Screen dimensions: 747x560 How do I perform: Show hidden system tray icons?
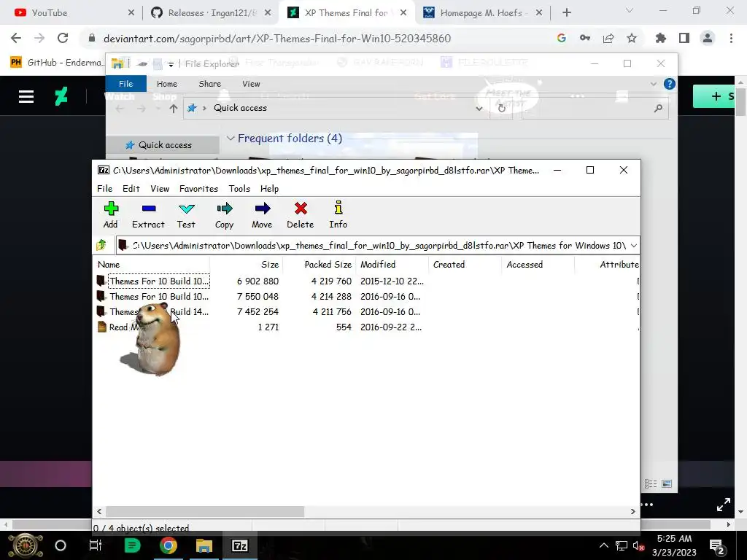pos(603,545)
